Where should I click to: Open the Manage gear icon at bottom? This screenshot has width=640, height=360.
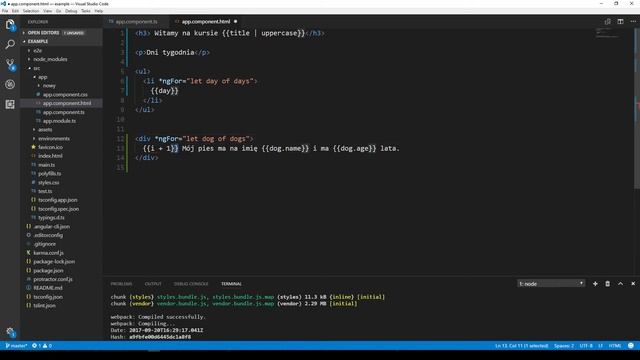tap(11, 332)
